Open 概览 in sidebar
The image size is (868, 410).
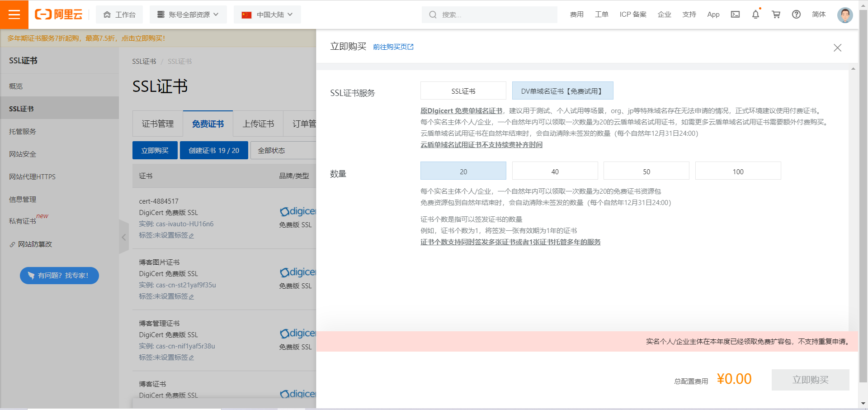point(59,86)
